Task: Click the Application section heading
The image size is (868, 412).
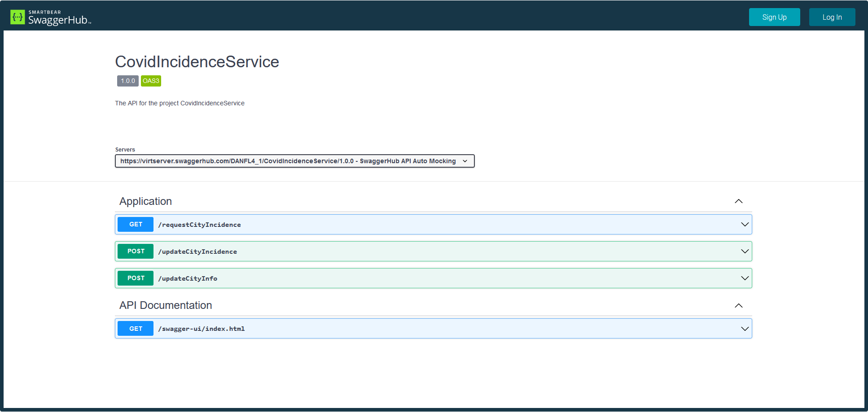Action: click(145, 201)
